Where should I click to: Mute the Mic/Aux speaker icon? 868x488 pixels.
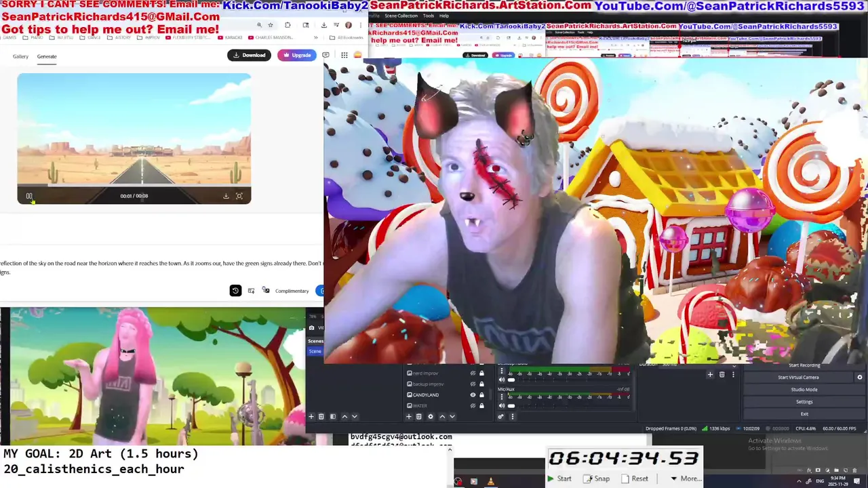point(502,406)
